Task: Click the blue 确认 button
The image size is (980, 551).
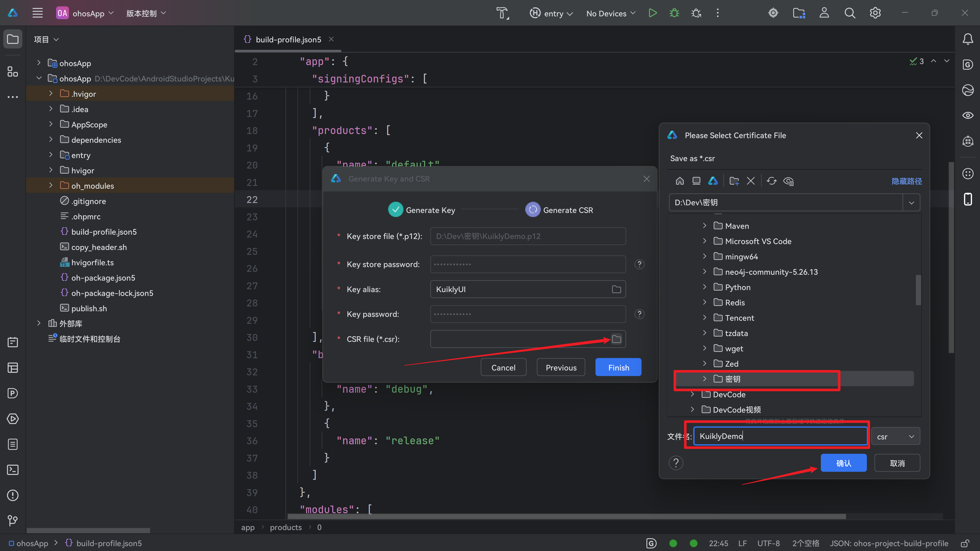Action: coord(843,463)
